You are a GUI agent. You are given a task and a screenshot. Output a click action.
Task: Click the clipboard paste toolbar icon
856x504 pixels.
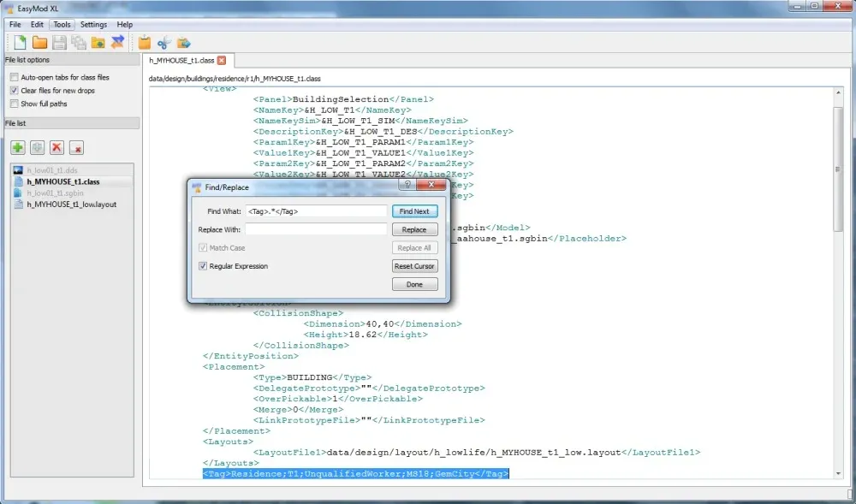[x=145, y=42]
